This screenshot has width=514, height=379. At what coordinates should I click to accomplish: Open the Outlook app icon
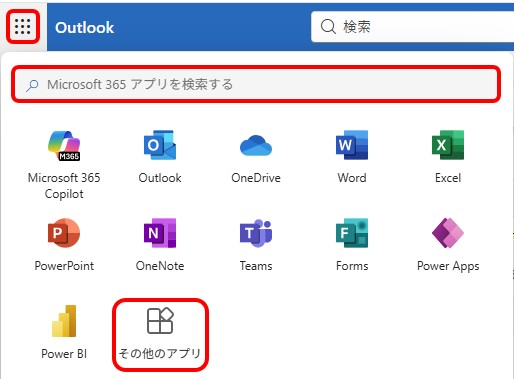click(160, 145)
